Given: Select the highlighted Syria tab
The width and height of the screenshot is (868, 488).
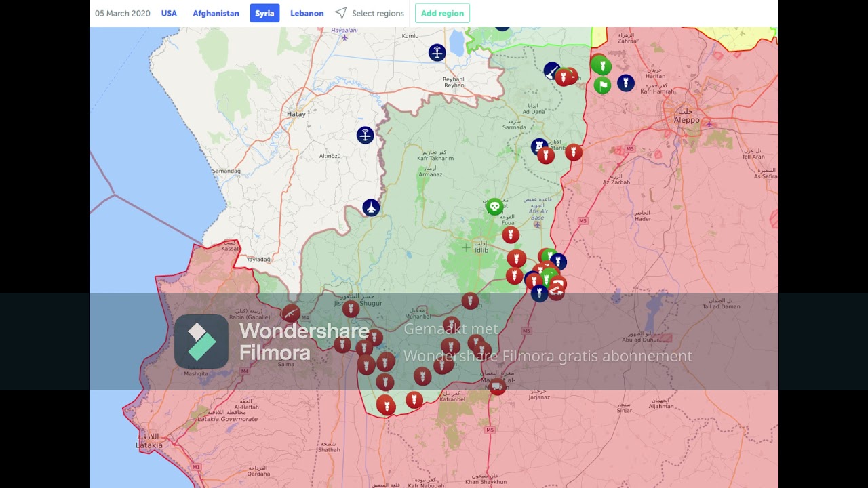Looking at the screenshot, I should click(x=264, y=13).
